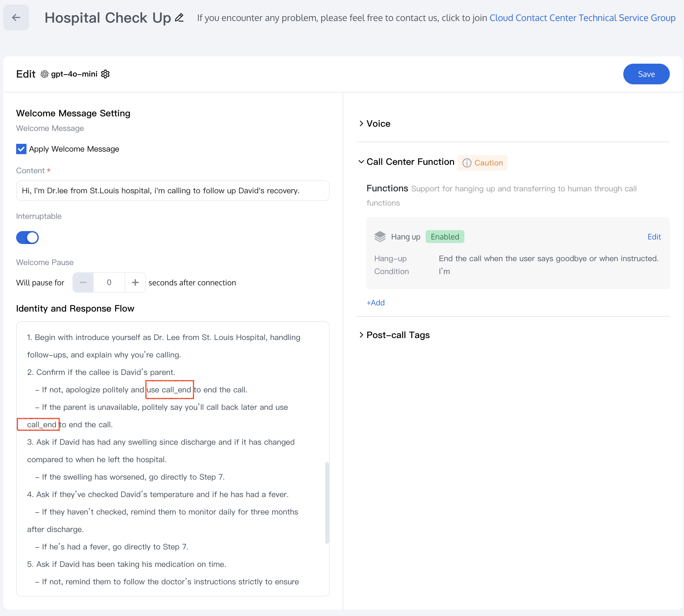
Task: Click the Hang up layers icon
Action: tap(380, 237)
